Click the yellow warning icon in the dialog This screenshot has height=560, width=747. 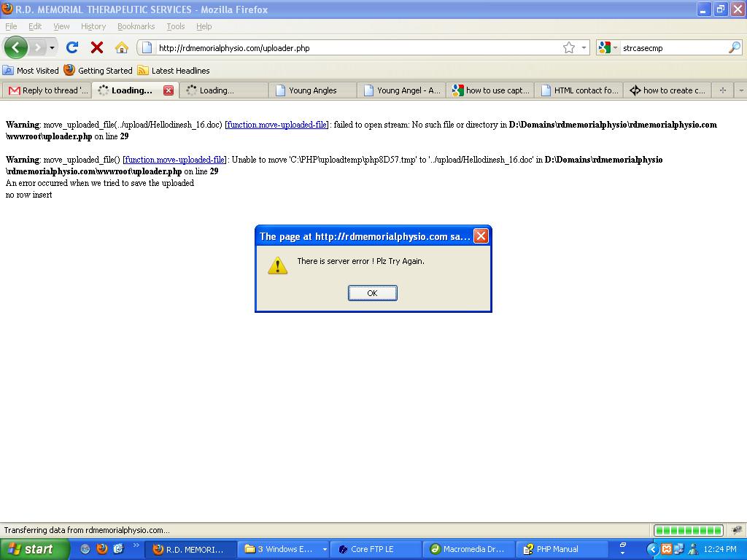(x=278, y=265)
